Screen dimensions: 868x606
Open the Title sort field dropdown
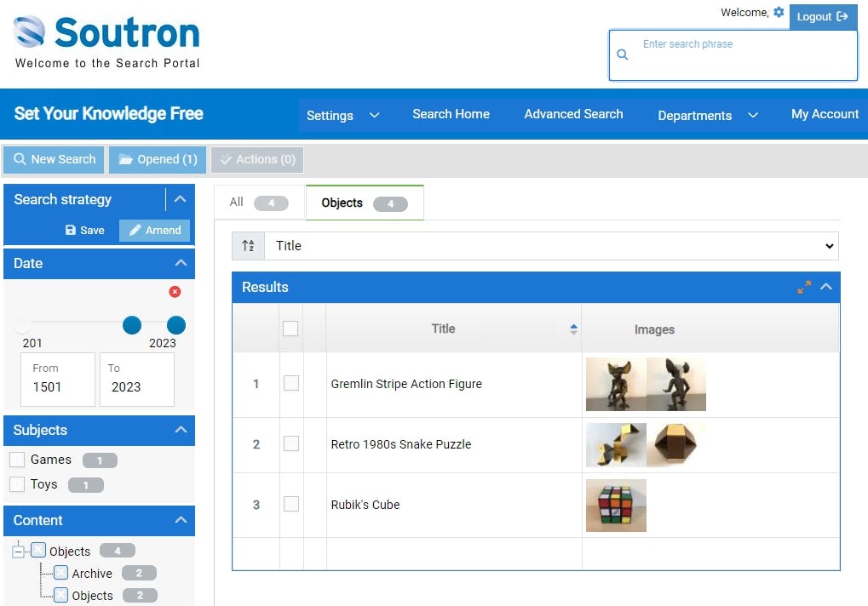tap(554, 246)
